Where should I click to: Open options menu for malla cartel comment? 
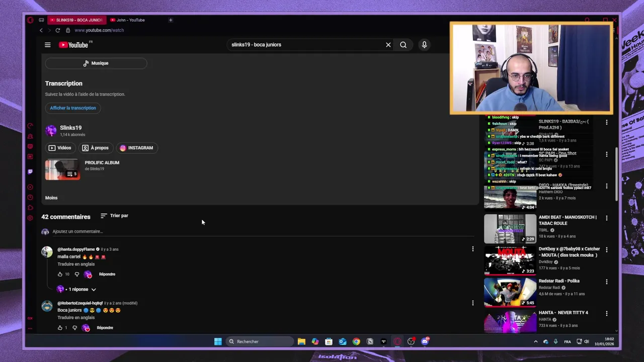pos(472,249)
